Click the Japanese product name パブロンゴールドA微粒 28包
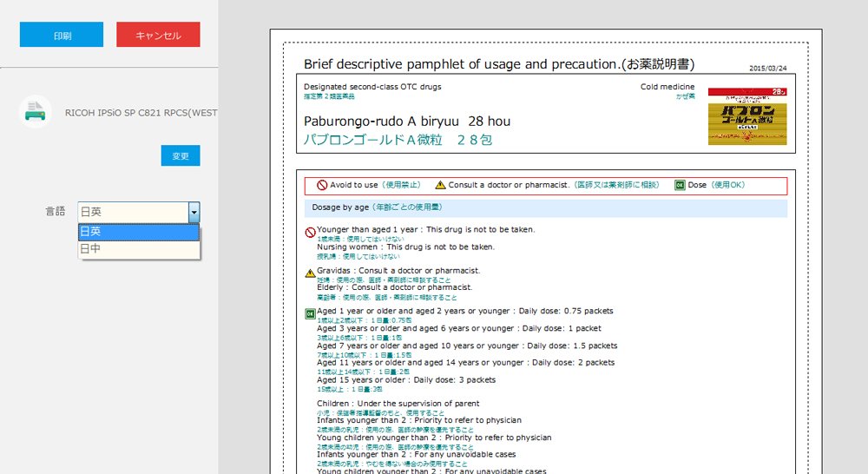 pyautogui.click(x=398, y=140)
